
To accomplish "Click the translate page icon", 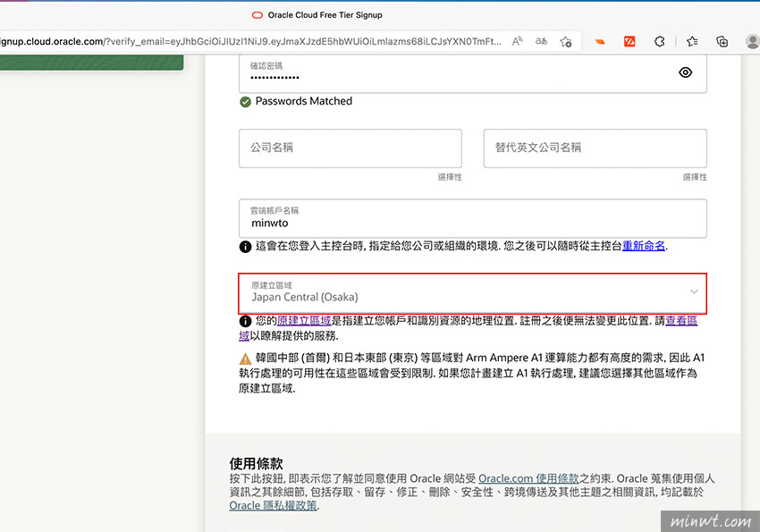I will [541, 42].
